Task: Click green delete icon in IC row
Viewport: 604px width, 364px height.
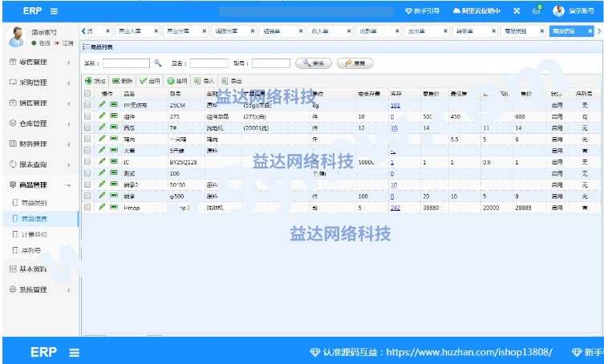Action: [x=114, y=161]
